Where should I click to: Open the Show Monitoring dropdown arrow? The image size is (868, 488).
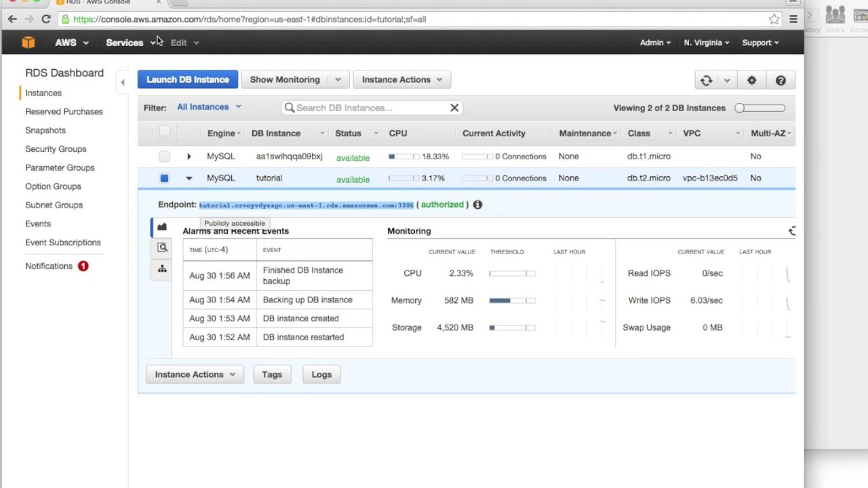(x=338, y=80)
